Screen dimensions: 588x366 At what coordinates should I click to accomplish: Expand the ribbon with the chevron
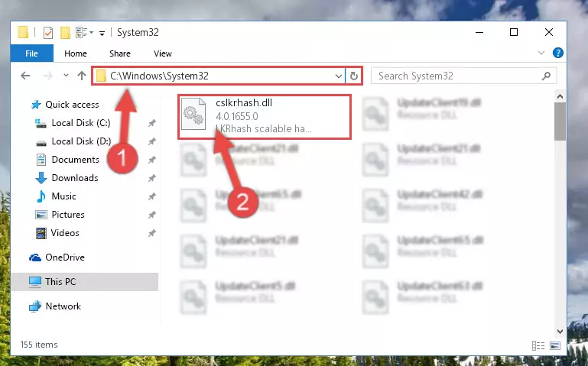pos(541,53)
